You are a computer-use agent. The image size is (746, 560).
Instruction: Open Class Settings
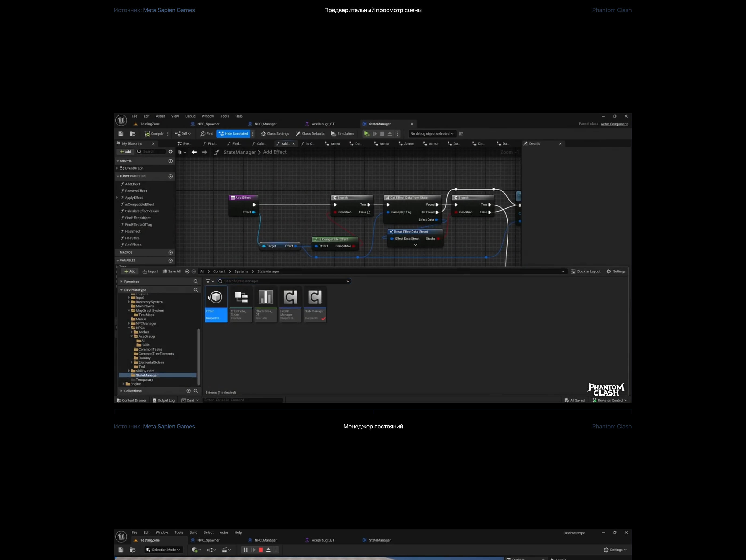coord(275,134)
